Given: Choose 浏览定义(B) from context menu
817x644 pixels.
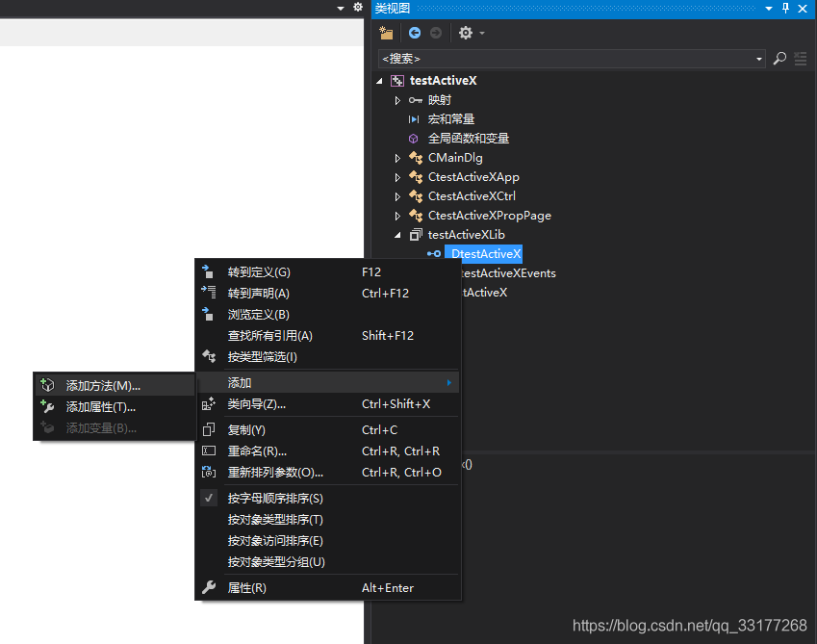Looking at the screenshot, I should (x=328, y=315).
